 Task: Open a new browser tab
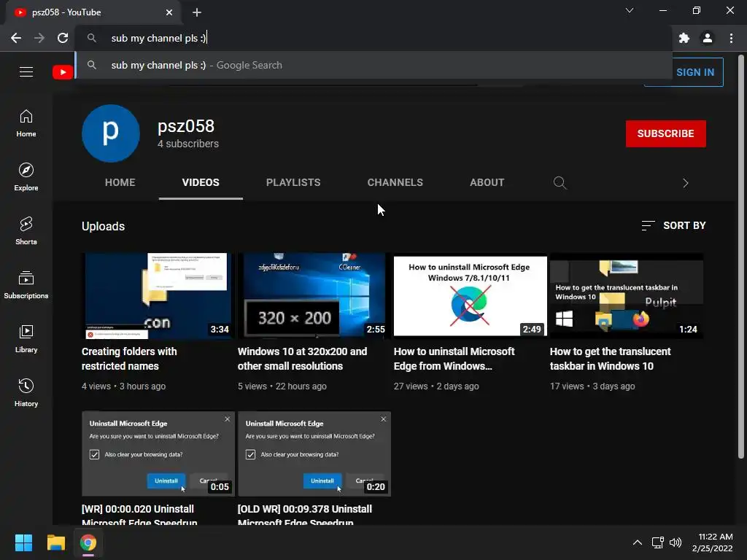tap(197, 12)
